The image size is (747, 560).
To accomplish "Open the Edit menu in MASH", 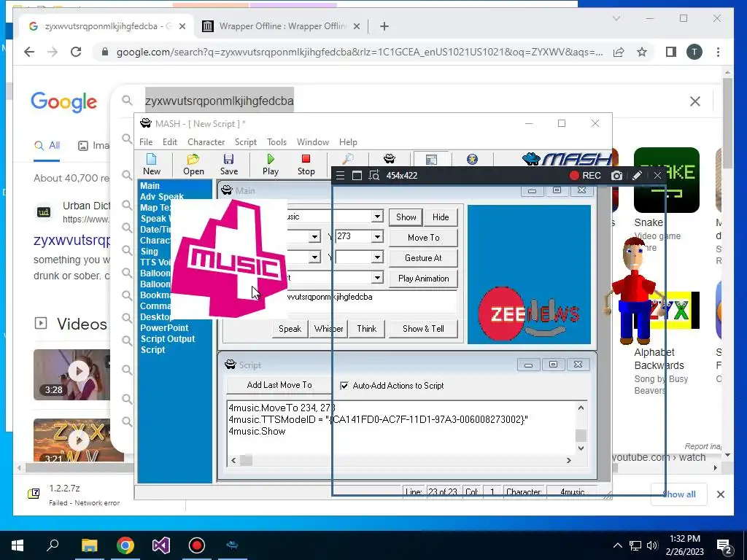I will coord(169,142).
